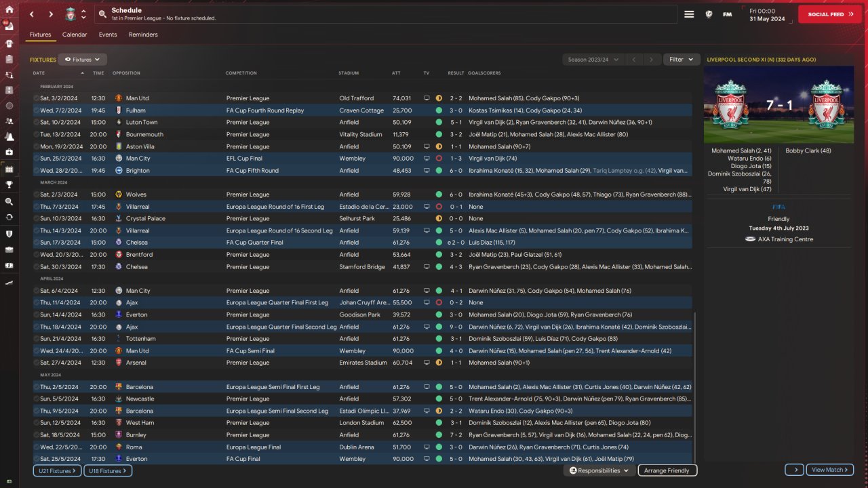Open the Social Feed button
This screenshot has width=868, height=488.
(x=830, y=14)
